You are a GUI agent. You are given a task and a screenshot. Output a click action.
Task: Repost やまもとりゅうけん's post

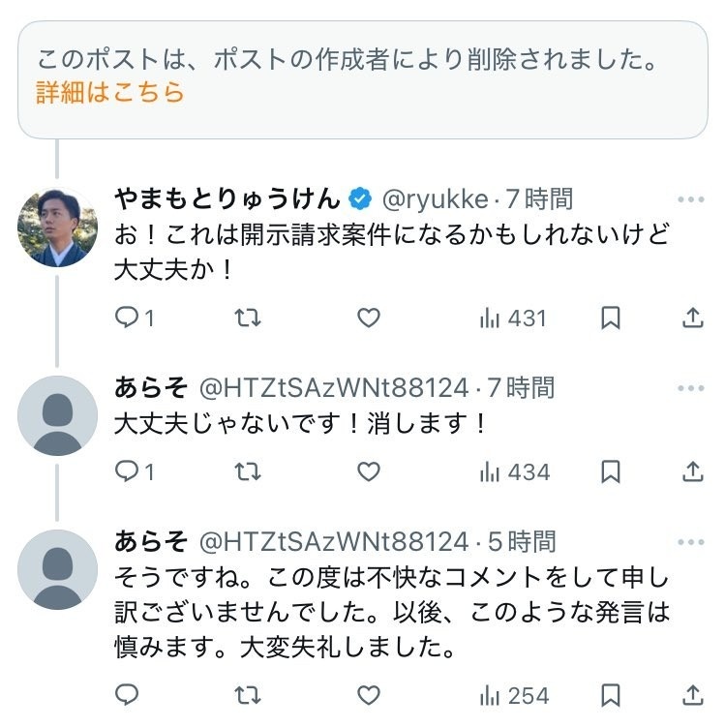(248, 318)
